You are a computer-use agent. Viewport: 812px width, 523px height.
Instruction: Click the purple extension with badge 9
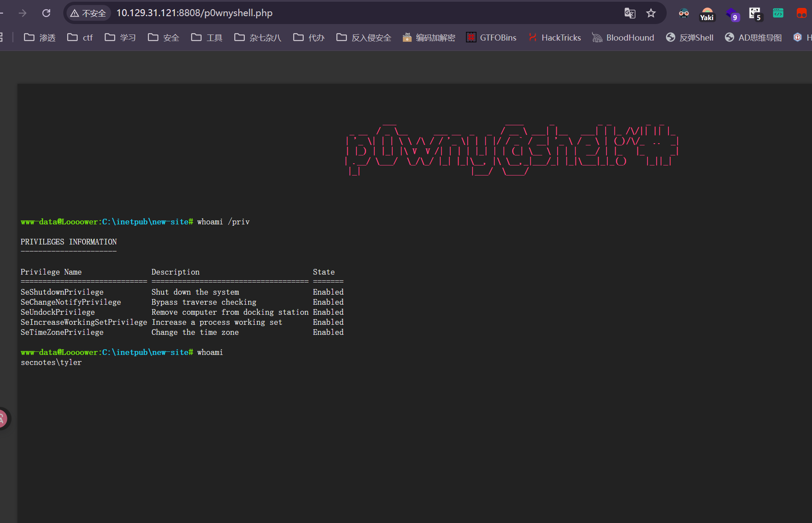[x=732, y=14]
